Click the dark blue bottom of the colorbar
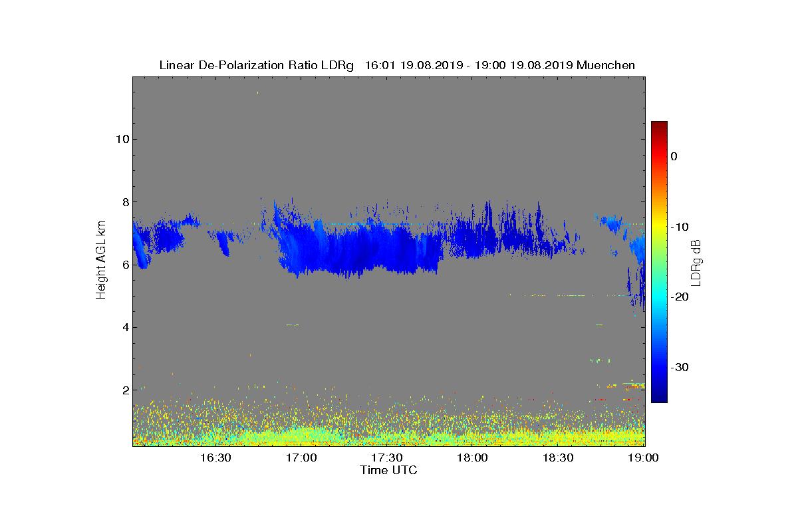This screenshot has height=532, width=798. coord(659,396)
